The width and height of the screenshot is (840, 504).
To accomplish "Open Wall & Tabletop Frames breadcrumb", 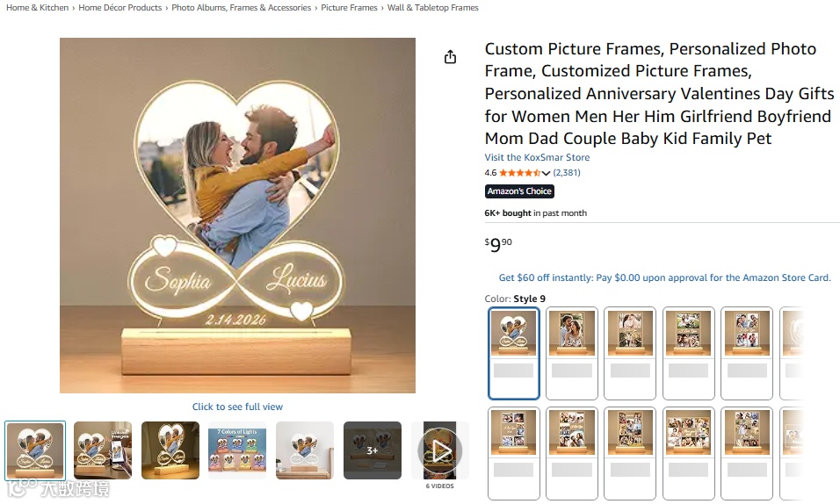I will pyautogui.click(x=433, y=8).
